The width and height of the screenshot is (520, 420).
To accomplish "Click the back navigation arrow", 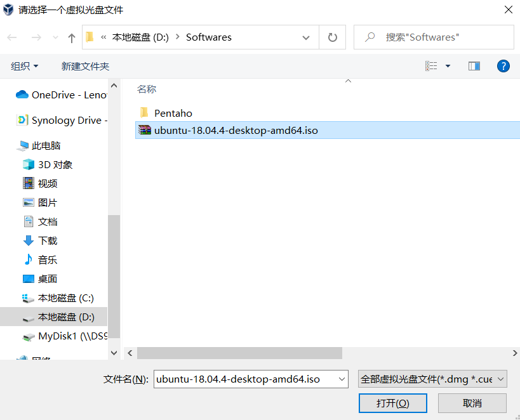I will click(x=12, y=37).
